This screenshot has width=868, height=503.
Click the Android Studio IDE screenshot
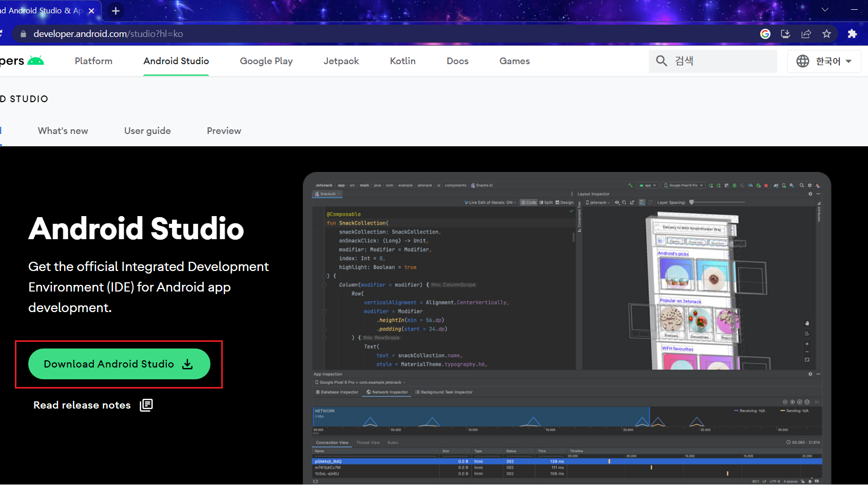click(567, 328)
